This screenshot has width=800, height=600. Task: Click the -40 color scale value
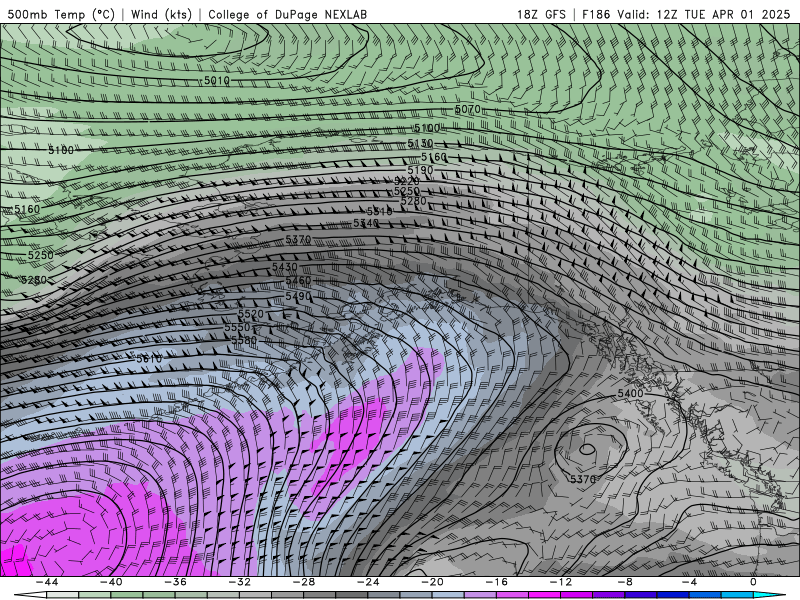pos(111,582)
